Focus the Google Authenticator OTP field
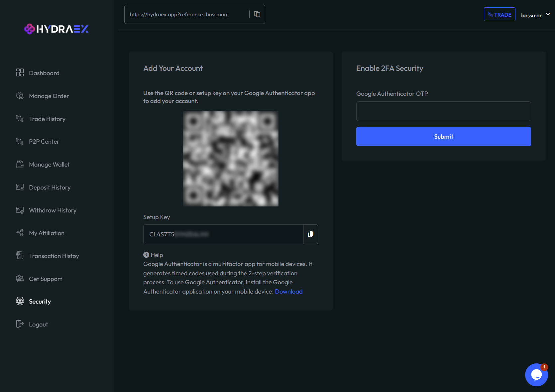This screenshot has height=392, width=555. tap(443, 111)
